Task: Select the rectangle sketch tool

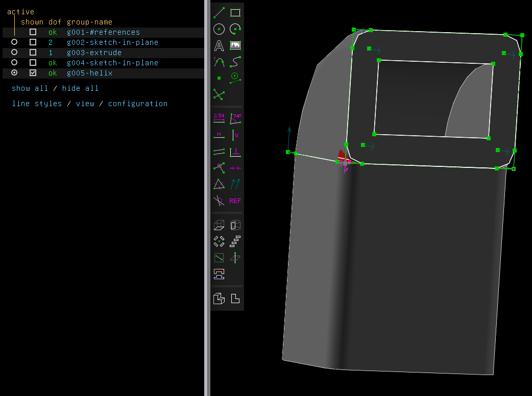Action: [x=235, y=12]
